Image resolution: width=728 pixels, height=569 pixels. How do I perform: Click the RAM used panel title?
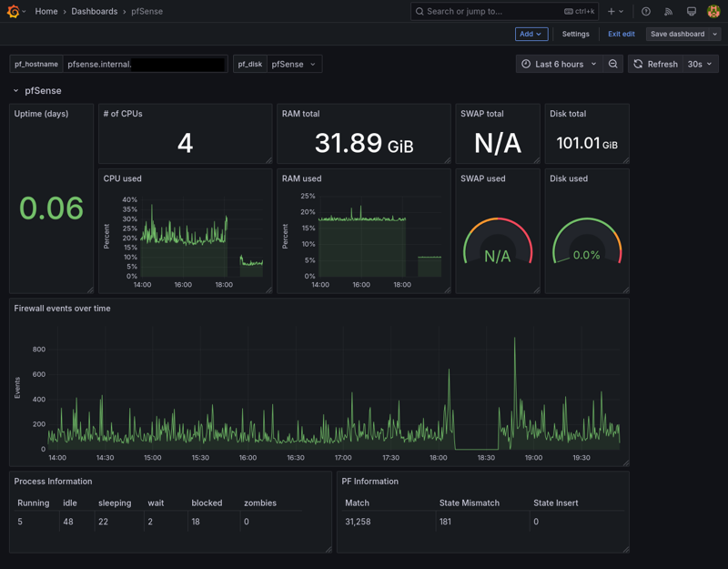[x=302, y=178]
